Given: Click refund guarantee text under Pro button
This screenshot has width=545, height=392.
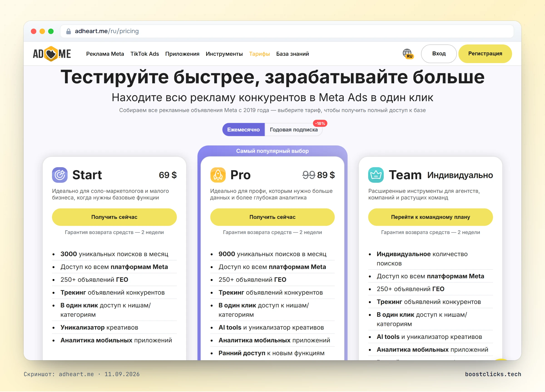Looking at the screenshot, I should 272,232.
